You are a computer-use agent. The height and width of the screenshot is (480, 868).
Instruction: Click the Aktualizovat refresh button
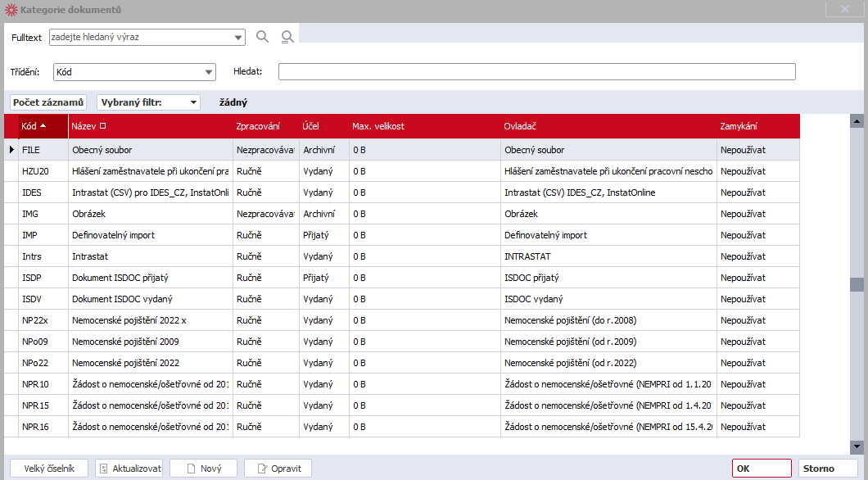pos(129,469)
